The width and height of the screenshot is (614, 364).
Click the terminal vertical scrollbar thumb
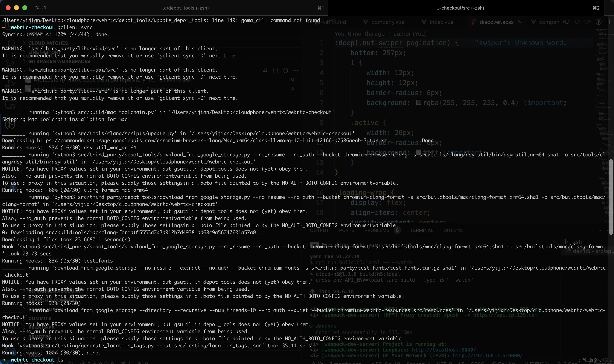611,196
